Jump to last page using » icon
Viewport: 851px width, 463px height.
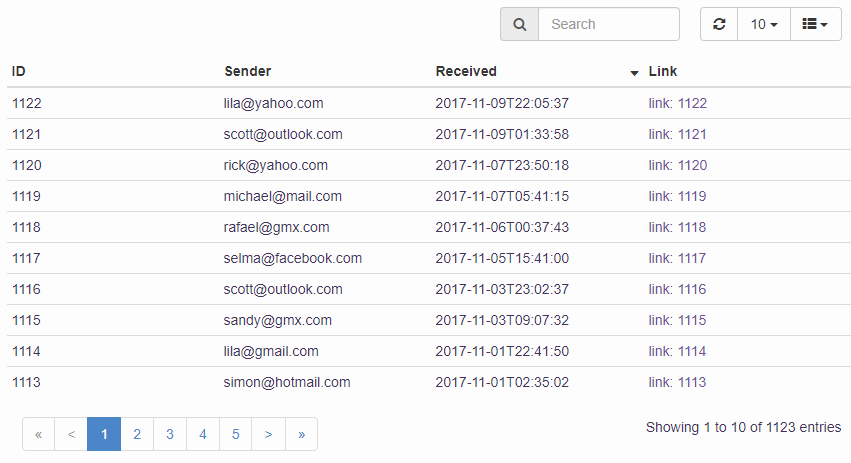tap(301, 434)
